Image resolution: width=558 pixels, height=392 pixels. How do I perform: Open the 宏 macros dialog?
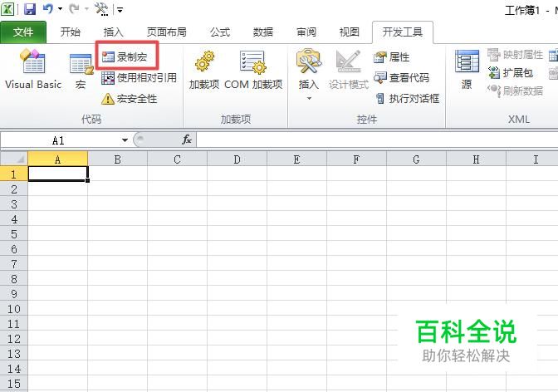pyautogui.click(x=81, y=71)
